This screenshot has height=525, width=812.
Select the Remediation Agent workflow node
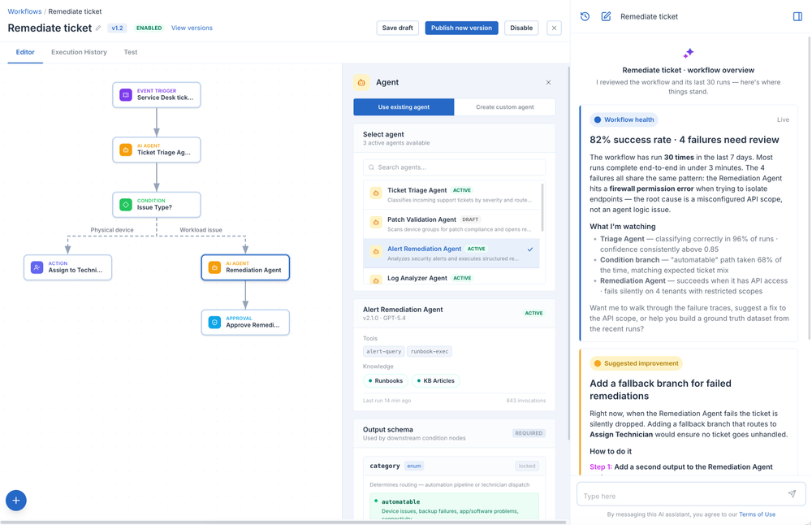click(245, 267)
